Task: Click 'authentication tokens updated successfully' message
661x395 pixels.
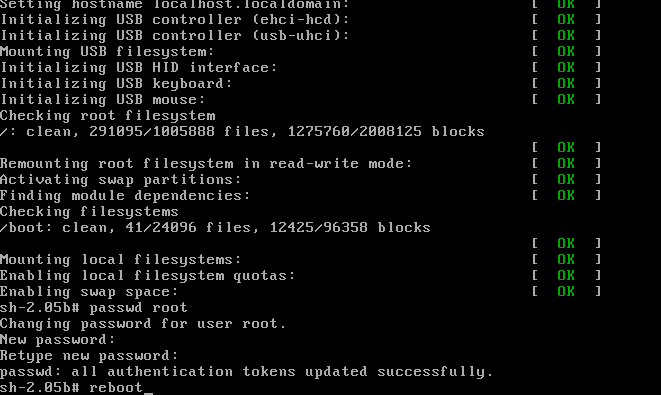Action: 300,371
